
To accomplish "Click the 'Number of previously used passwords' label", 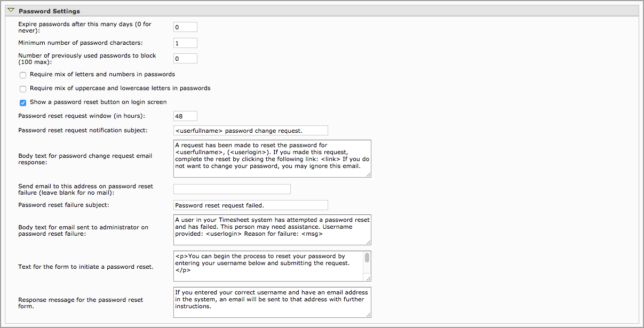I will pos(87,59).
